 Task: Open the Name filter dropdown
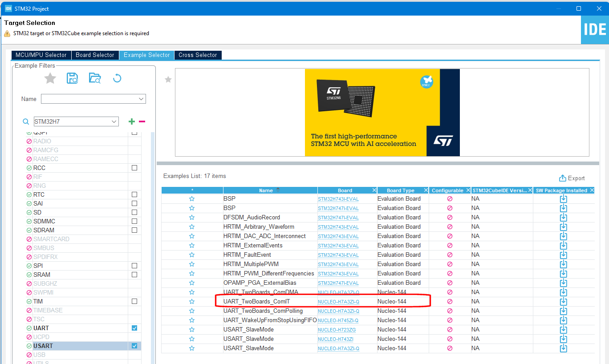click(x=142, y=99)
